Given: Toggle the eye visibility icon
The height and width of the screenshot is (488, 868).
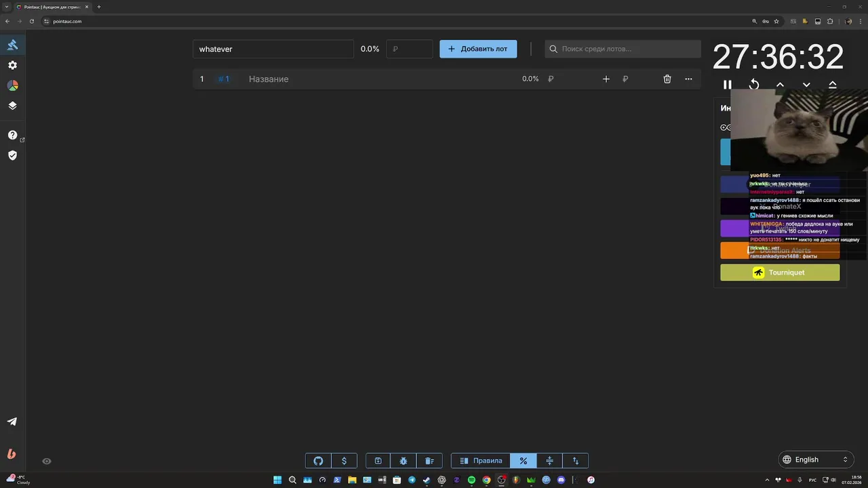Looking at the screenshot, I should (47, 462).
